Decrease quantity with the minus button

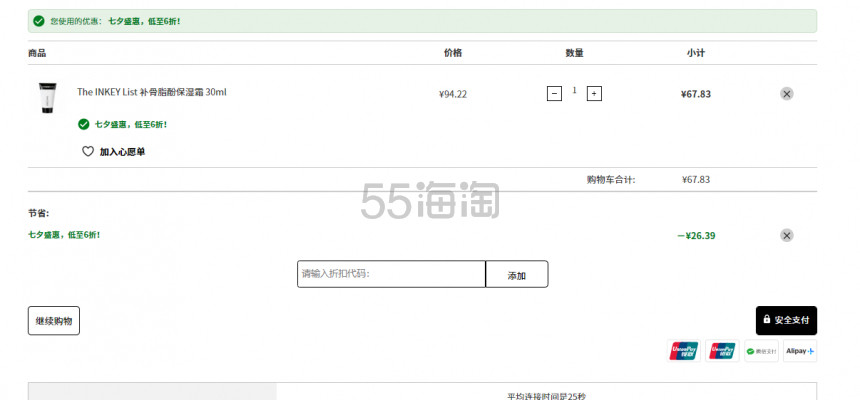click(554, 94)
